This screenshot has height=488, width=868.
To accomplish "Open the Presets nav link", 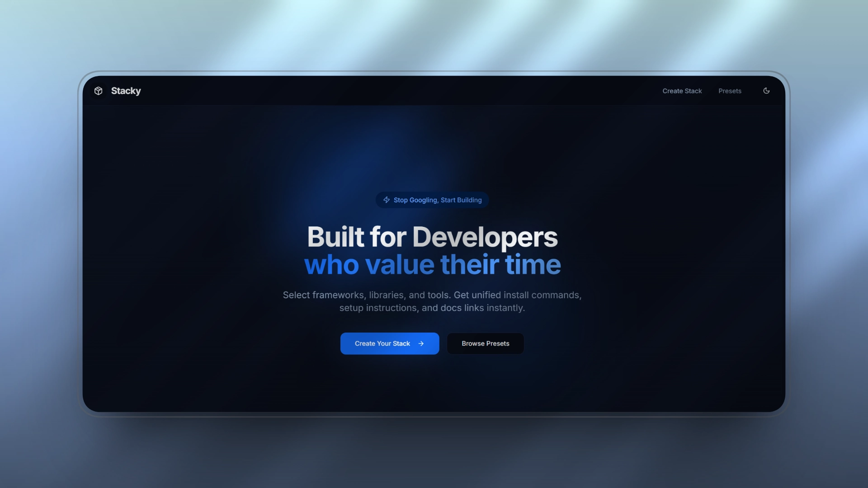I will [x=730, y=91].
